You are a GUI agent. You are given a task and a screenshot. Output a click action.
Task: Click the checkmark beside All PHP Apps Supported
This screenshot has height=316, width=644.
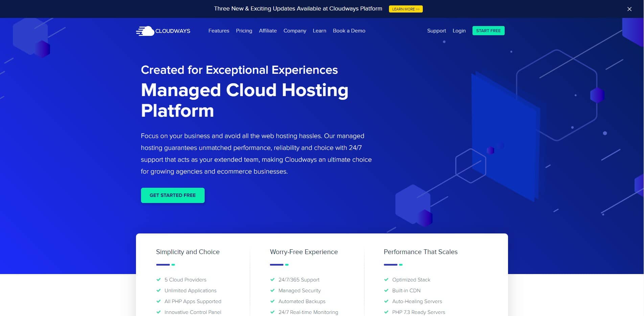(158, 301)
